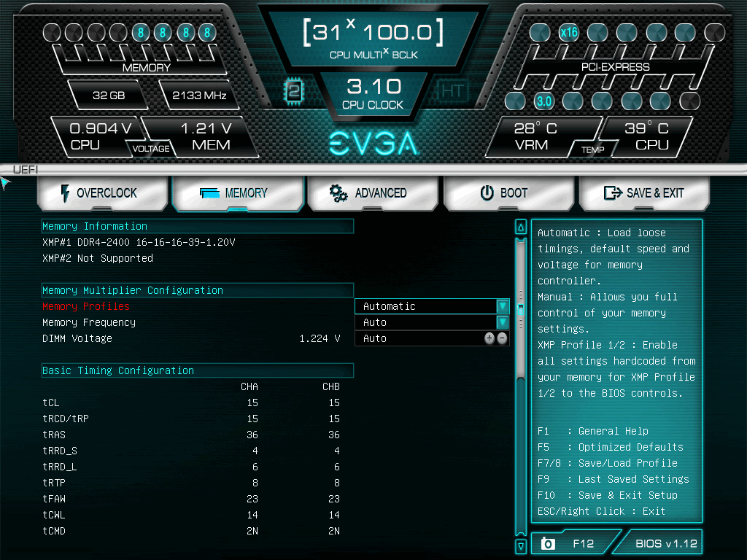Click the 32 GB memory size readout

109,96
